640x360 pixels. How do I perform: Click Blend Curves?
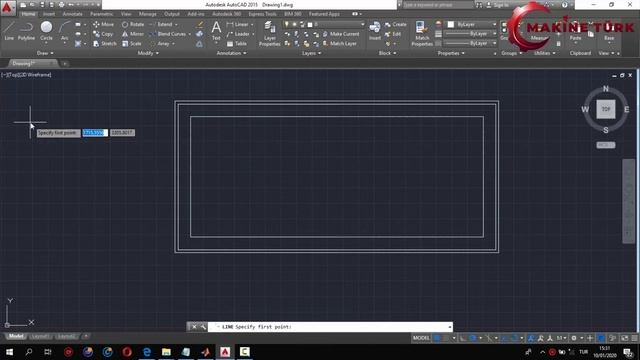click(168, 34)
